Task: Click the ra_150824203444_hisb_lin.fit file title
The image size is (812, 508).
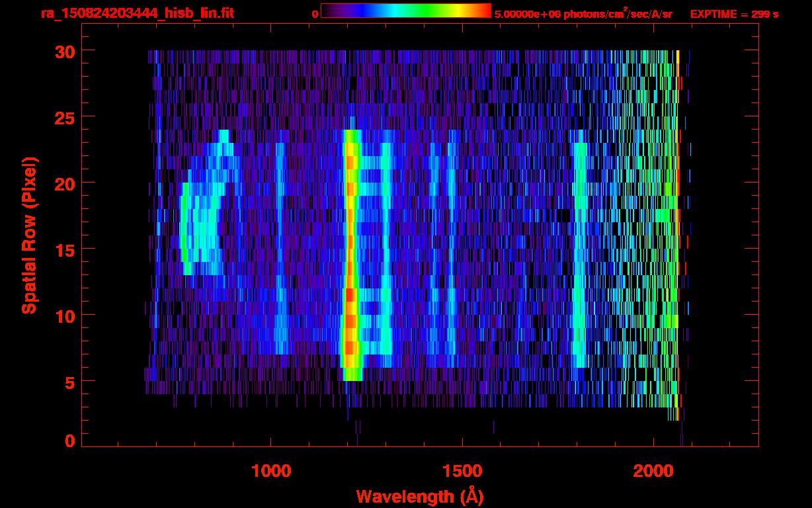Action: [136, 13]
